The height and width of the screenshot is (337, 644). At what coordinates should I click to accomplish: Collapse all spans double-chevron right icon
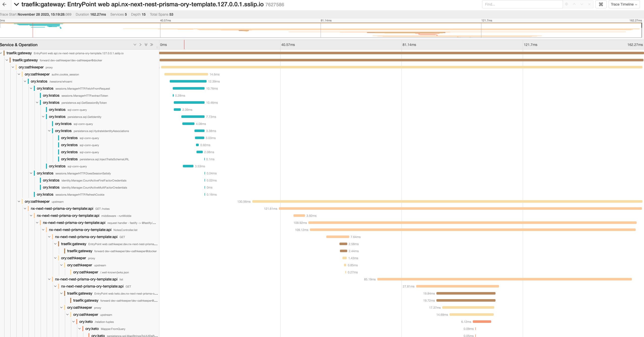[x=152, y=45]
